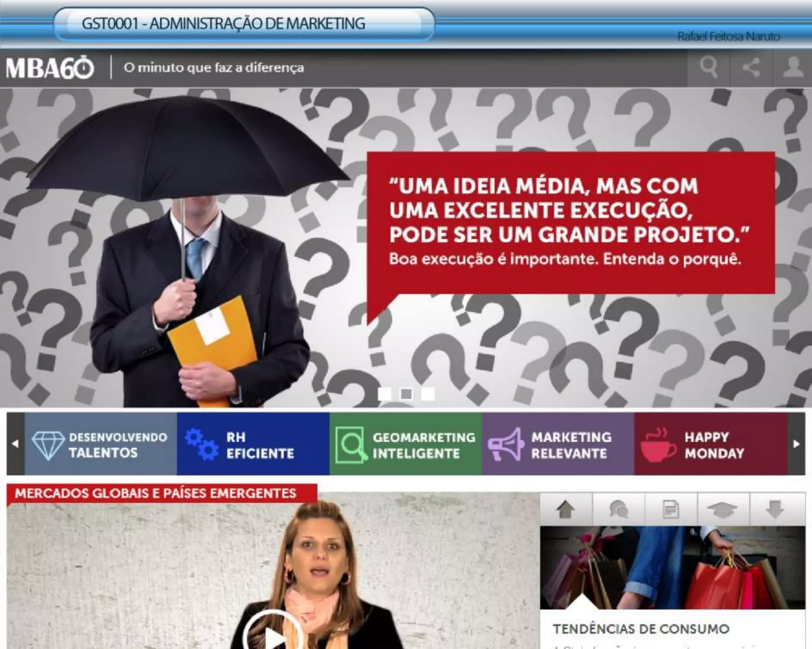Screen dimensions: 812x649
Task: Select the first carousel slide indicator
Action: click(x=384, y=394)
